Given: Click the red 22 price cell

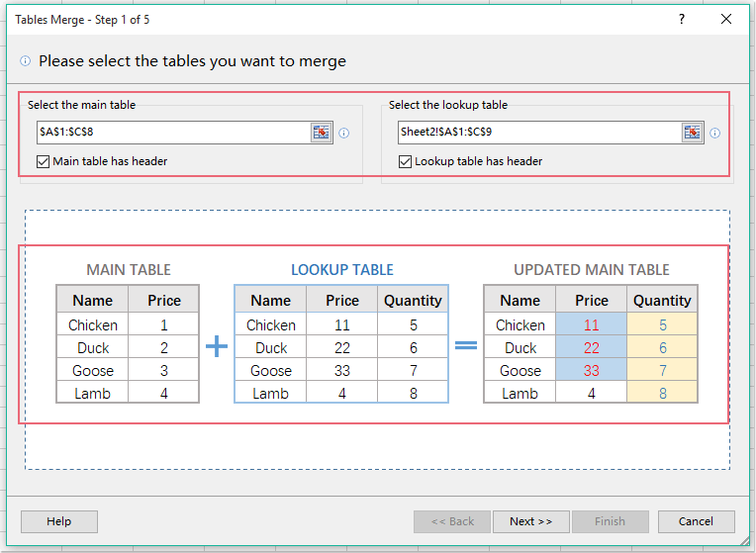Looking at the screenshot, I should point(592,347).
